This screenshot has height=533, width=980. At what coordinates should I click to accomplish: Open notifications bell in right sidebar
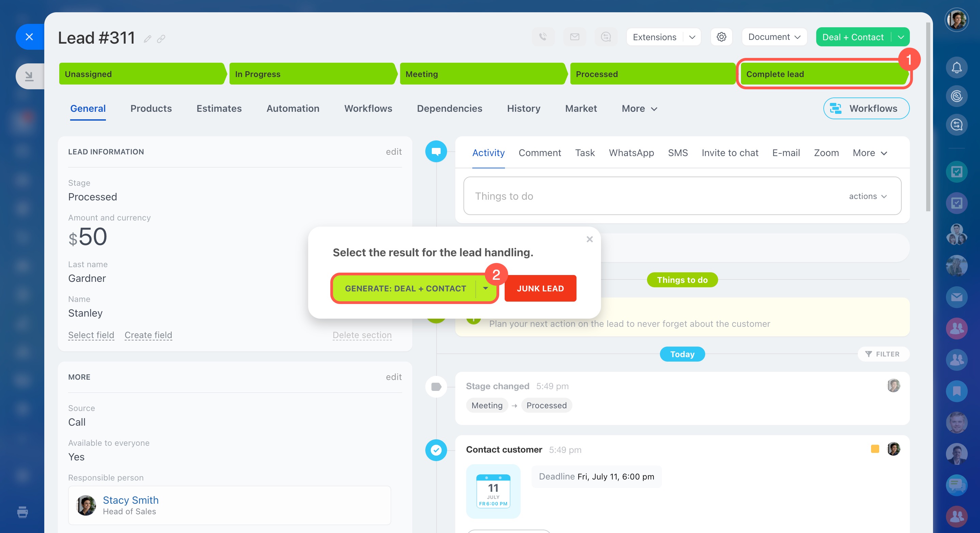pyautogui.click(x=957, y=68)
